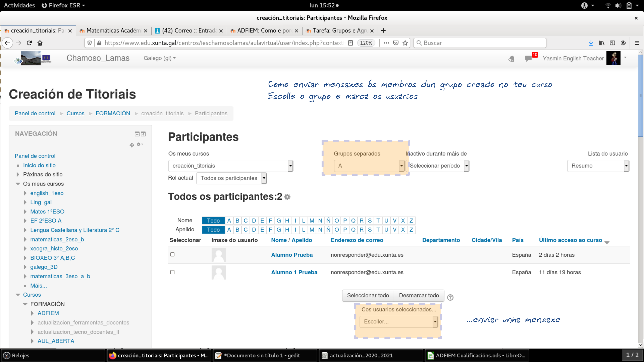644x362 pixels.
Task: Open the notifications bell icon
Action: [x=511, y=59]
